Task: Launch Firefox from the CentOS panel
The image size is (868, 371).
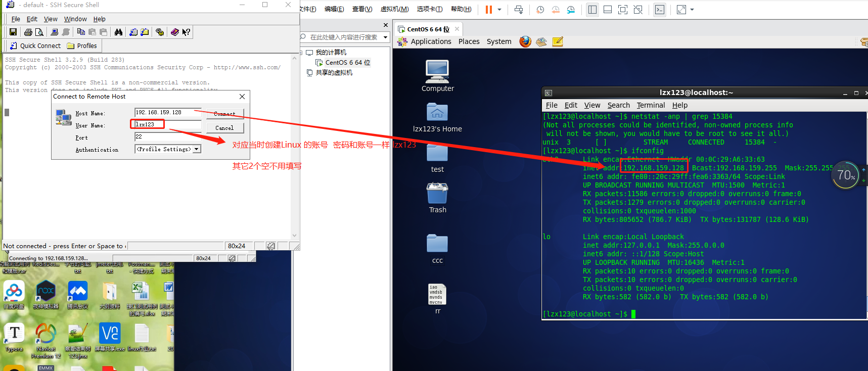Action: [525, 41]
